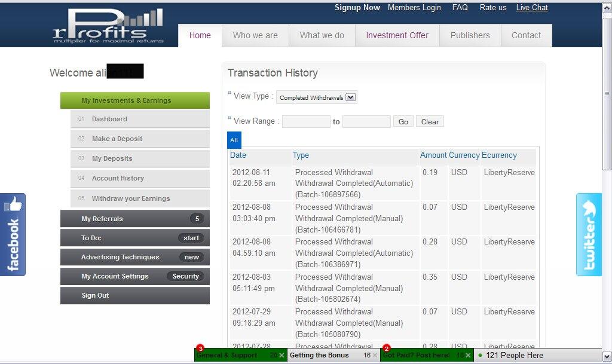Click the Home navigation tab
612x364 pixels.
200,35
